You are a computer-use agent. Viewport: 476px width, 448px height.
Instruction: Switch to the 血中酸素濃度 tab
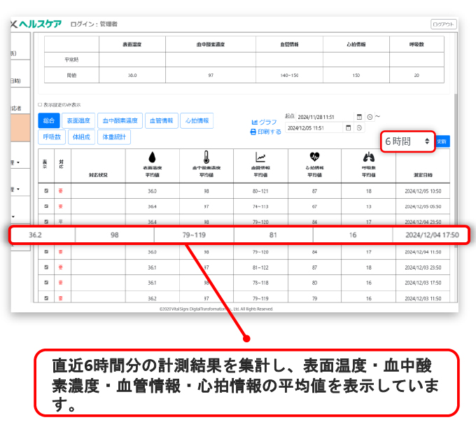tap(120, 120)
